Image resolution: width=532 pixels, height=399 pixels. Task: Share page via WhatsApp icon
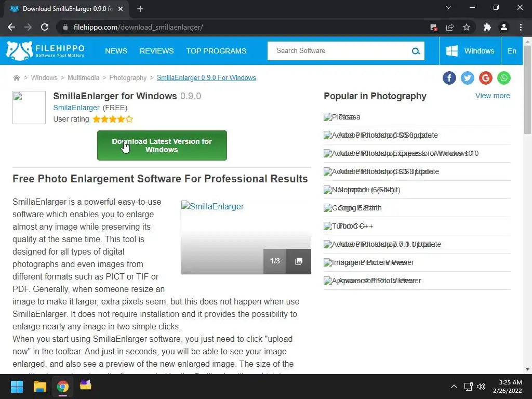504,78
